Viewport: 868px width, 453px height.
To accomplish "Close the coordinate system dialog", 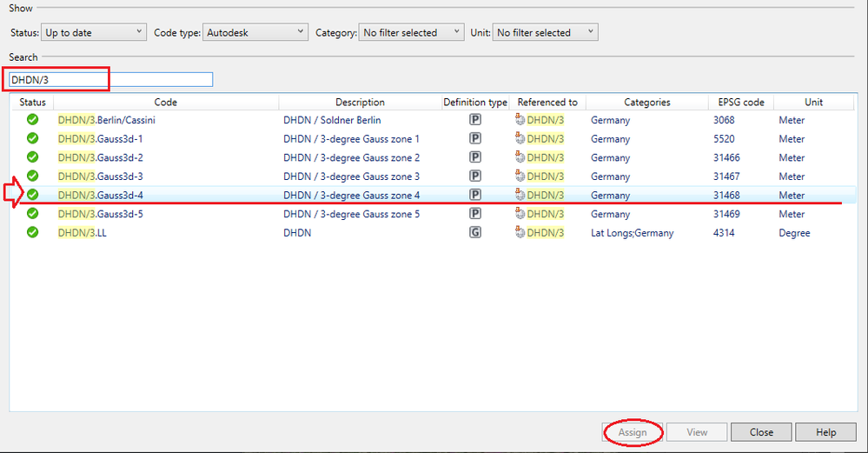I will point(761,432).
